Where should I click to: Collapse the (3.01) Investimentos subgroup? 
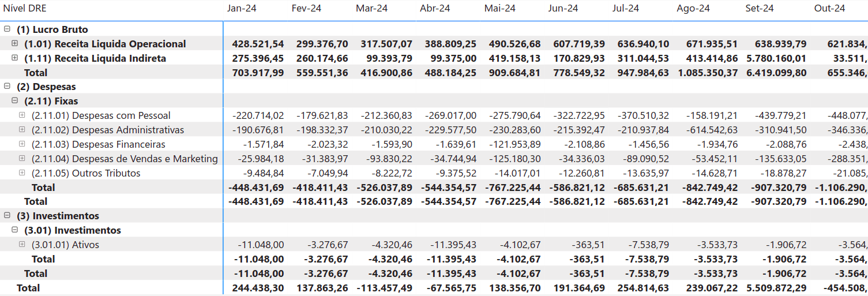click(15, 230)
